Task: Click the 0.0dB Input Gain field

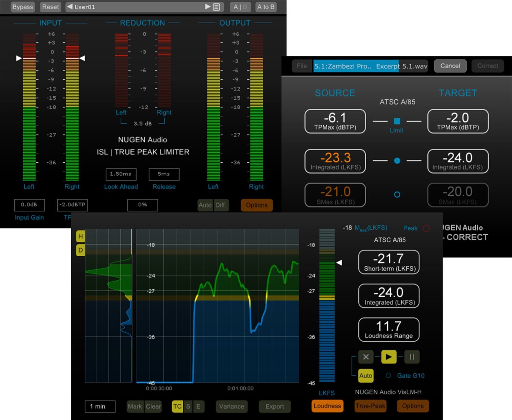Action: pos(29,205)
